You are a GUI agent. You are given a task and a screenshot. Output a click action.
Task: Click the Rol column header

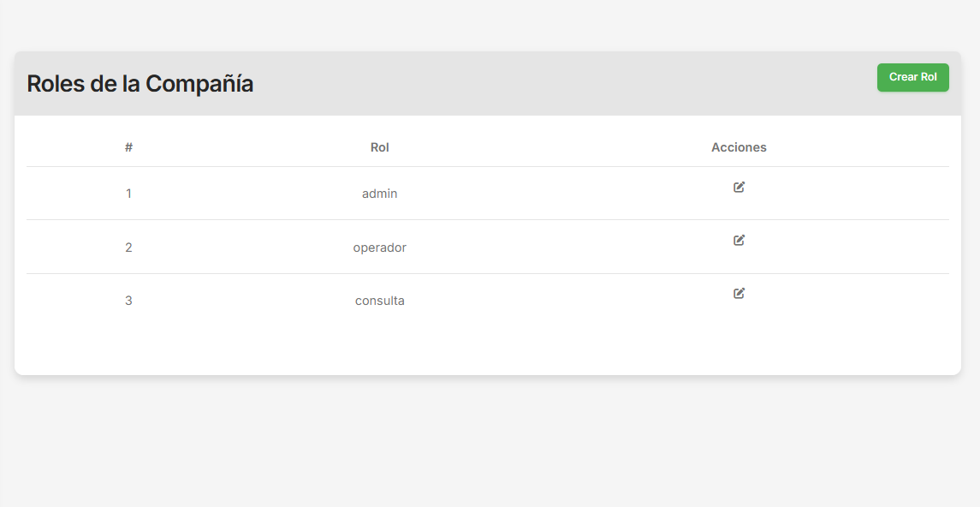(379, 147)
